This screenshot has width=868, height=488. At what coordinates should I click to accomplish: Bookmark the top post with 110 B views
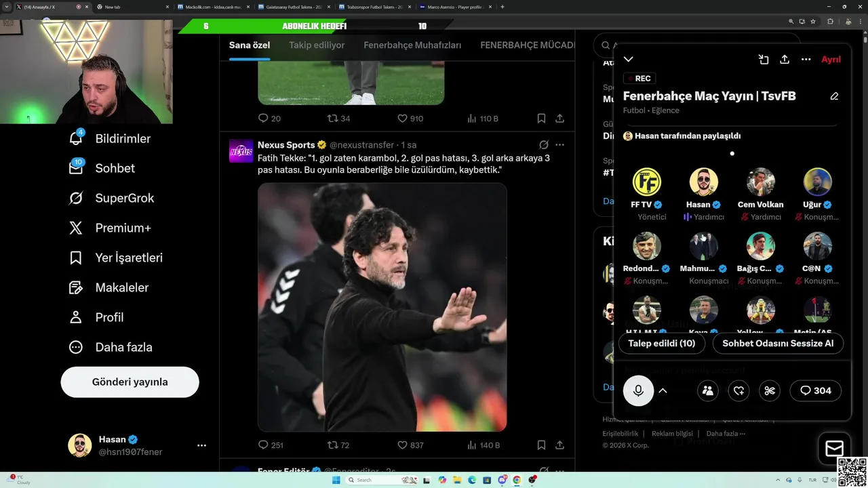coord(541,119)
